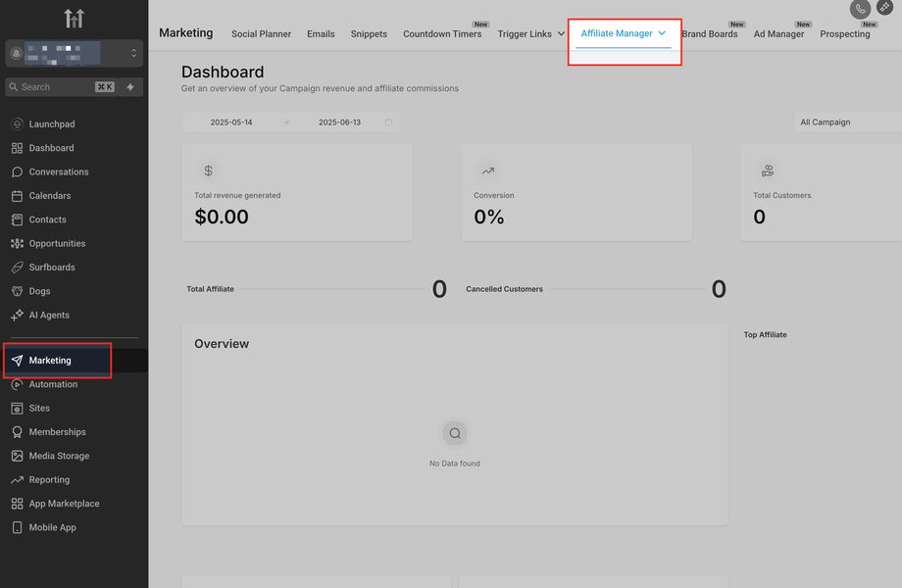This screenshot has height=588, width=902.
Task: Open the All Campaign filter dropdown
Action: point(848,122)
